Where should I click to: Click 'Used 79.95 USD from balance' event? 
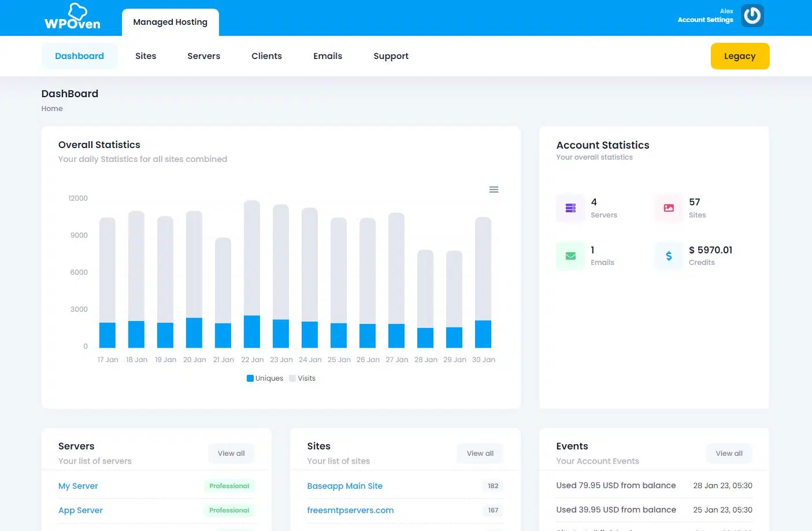tap(616, 485)
